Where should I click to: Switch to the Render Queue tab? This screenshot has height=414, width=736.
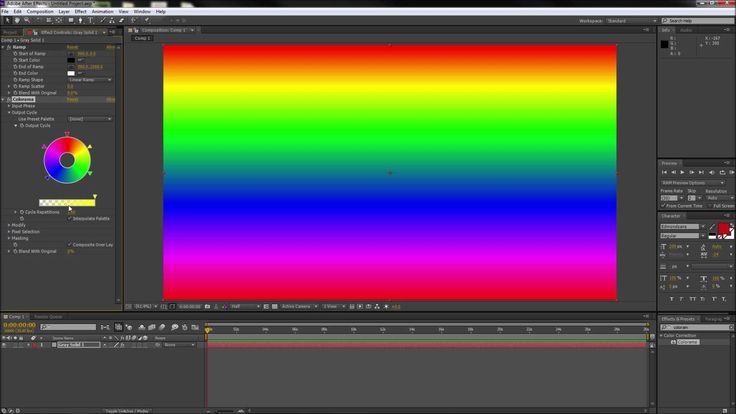[48, 317]
